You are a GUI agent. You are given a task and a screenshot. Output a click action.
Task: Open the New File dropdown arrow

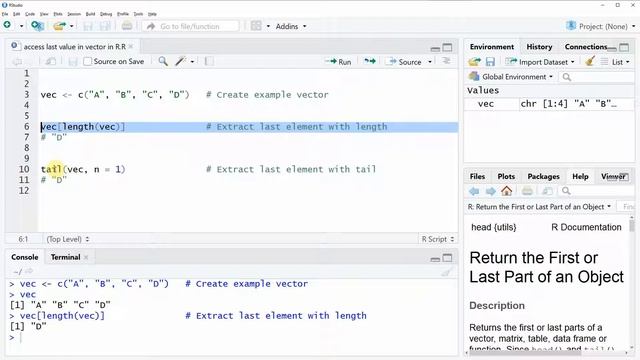pos(21,27)
